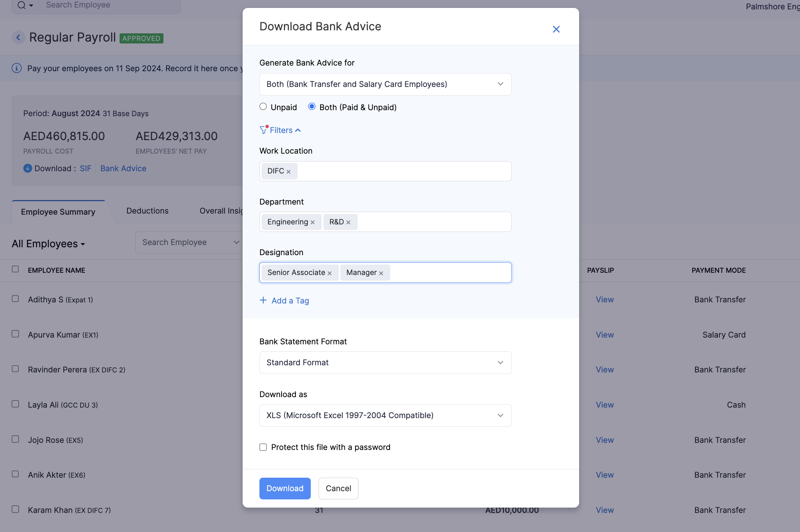The height and width of the screenshot is (532, 800).
Task: Click the AED429,313.00 net pay value
Action: 177,136
